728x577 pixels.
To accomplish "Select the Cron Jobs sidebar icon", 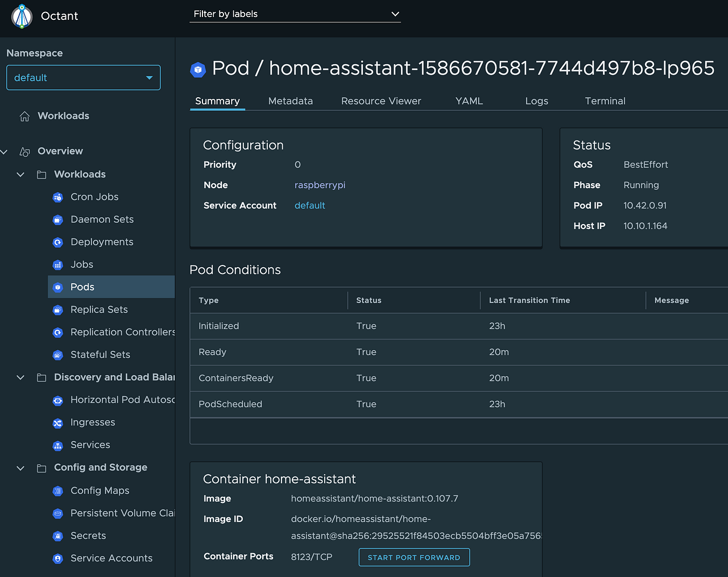I will point(57,197).
